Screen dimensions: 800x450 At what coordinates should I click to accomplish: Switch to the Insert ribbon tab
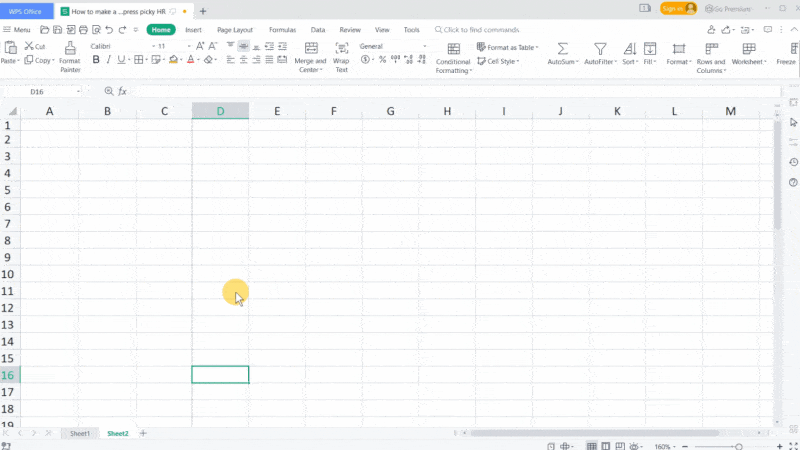(193, 30)
